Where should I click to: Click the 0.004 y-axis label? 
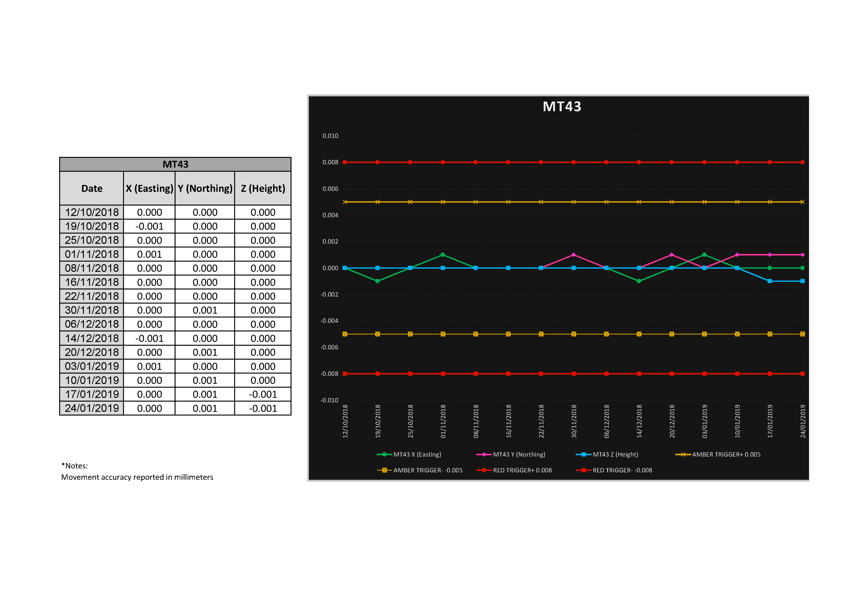click(x=330, y=215)
